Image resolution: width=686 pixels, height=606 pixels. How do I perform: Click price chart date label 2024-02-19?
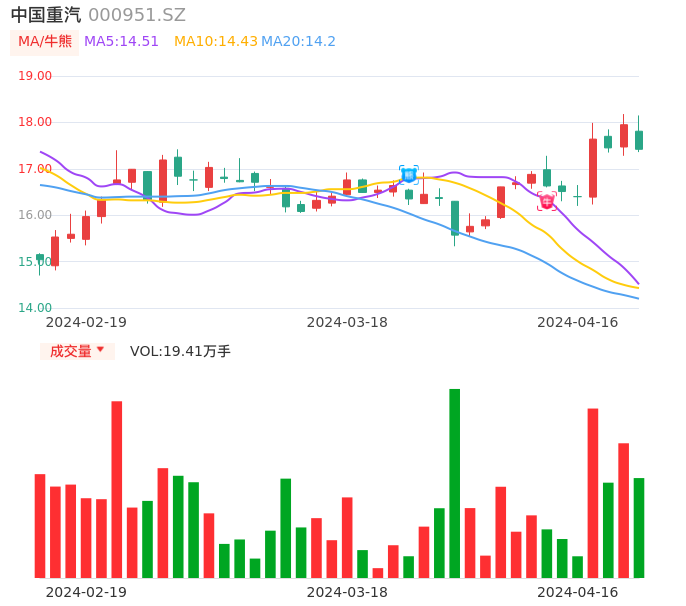tap(86, 322)
